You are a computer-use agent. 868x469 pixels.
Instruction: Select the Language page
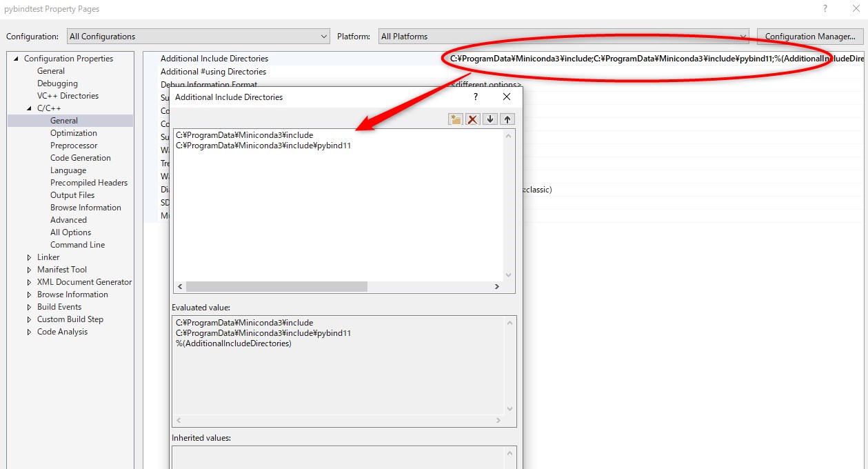[x=68, y=170]
